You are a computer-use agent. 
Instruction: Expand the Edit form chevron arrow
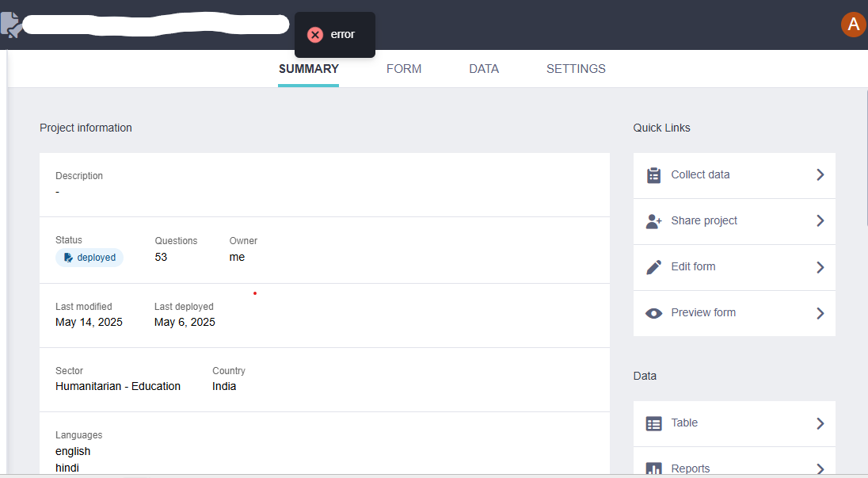(820, 267)
